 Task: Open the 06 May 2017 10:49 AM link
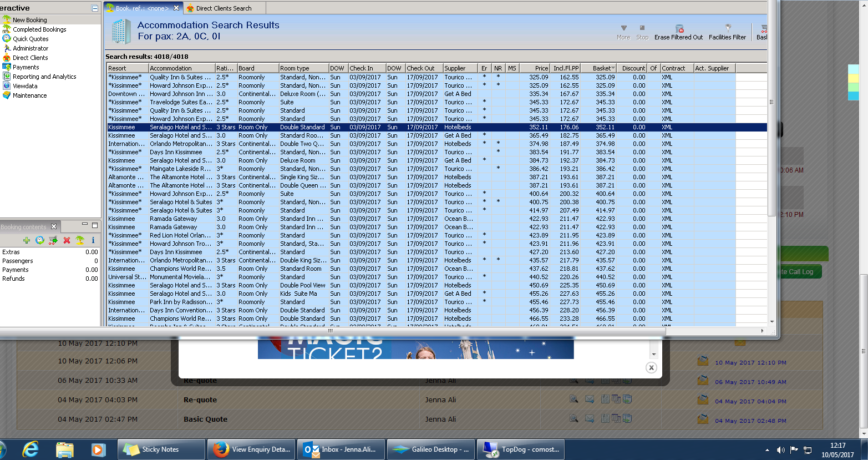click(750, 382)
